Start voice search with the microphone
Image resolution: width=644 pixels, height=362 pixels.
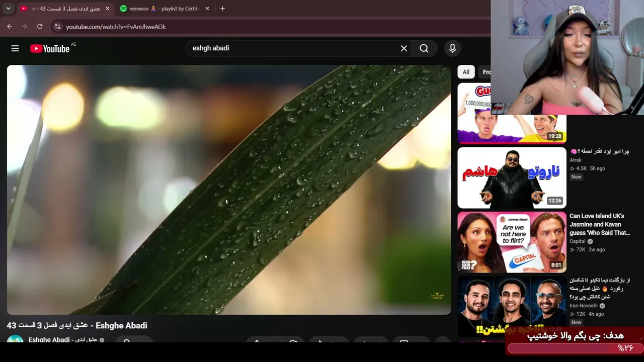[452, 48]
